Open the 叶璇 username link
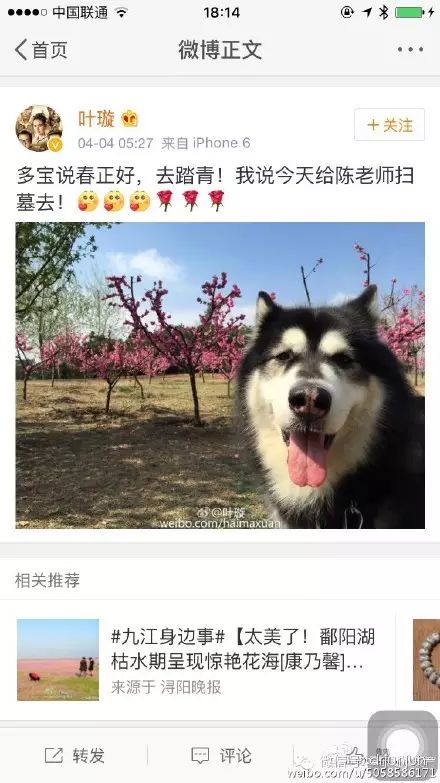 96,119
